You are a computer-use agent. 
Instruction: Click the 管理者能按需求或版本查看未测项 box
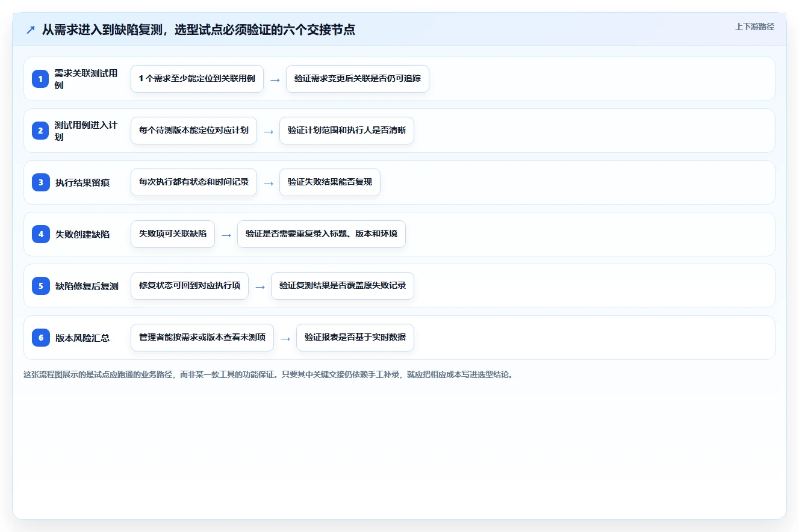pos(202,338)
